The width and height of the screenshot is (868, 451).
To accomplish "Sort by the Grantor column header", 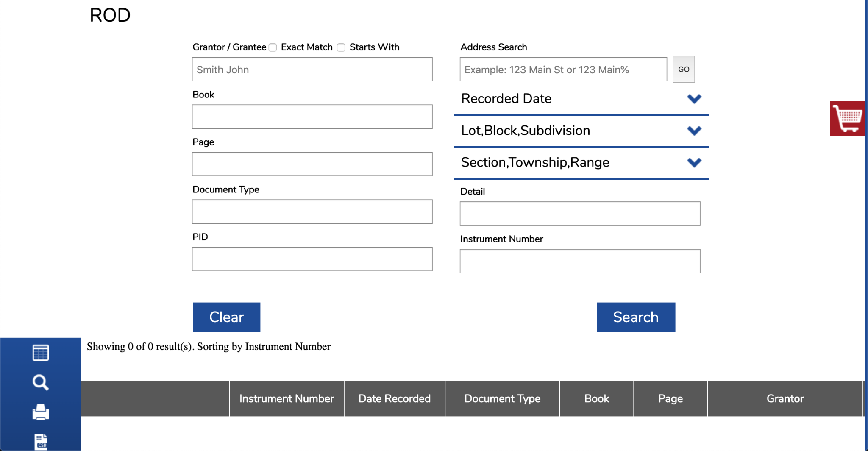I will click(785, 398).
